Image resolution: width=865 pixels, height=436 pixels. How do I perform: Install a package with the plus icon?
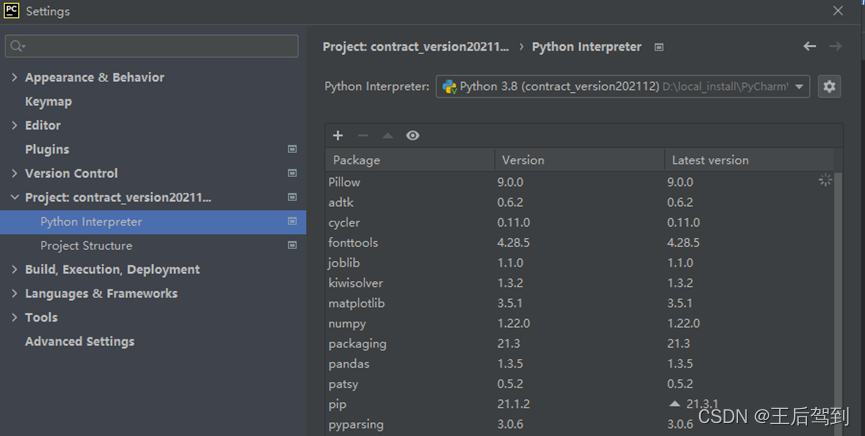[338, 136]
